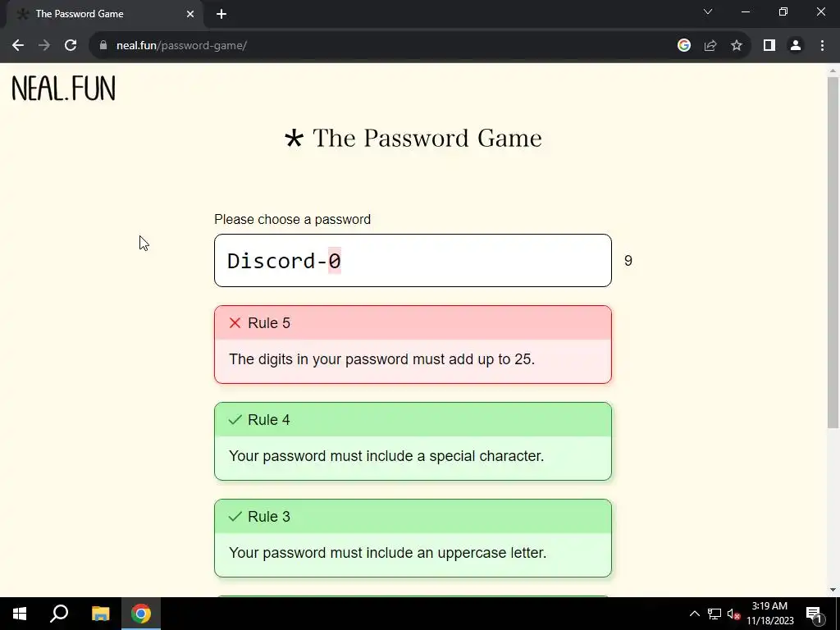Viewport: 840px width, 630px height.
Task: Click the red X on Rule 5
Action: click(235, 322)
